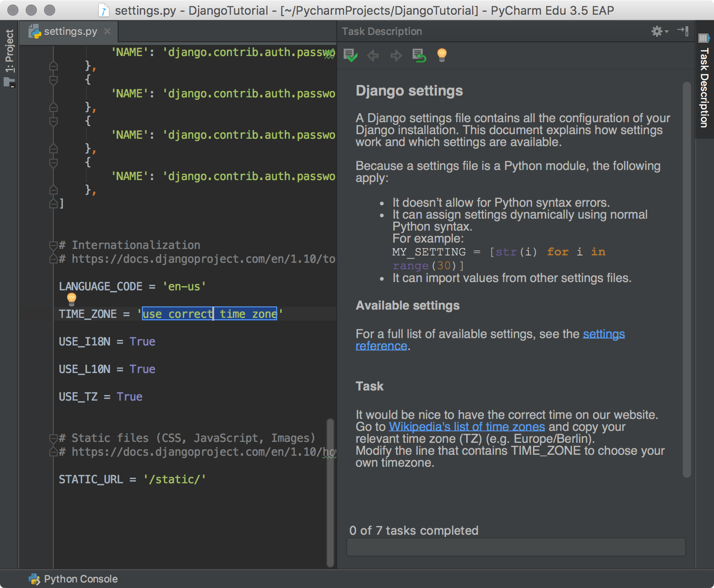714x588 pixels.
Task: Click the '0 of 7 tasks completed' label
Action: click(414, 531)
